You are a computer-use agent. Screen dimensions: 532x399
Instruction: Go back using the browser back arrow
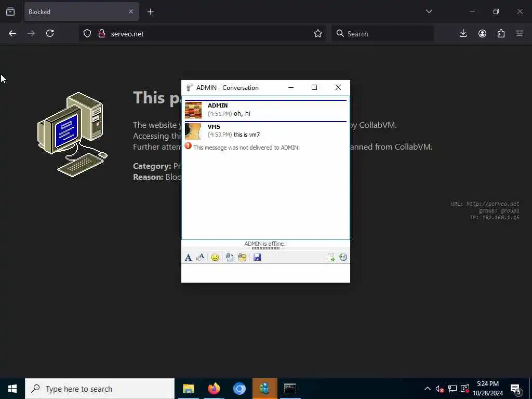point(12,34)
